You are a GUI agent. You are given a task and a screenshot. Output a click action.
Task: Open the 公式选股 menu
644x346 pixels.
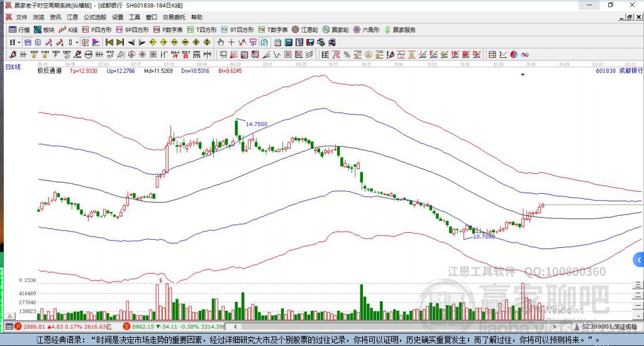(x=95, y=17)
